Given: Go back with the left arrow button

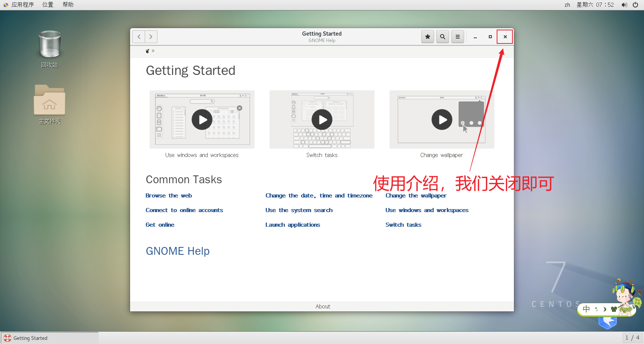Looking at the screenshot, I should [139, 37].
